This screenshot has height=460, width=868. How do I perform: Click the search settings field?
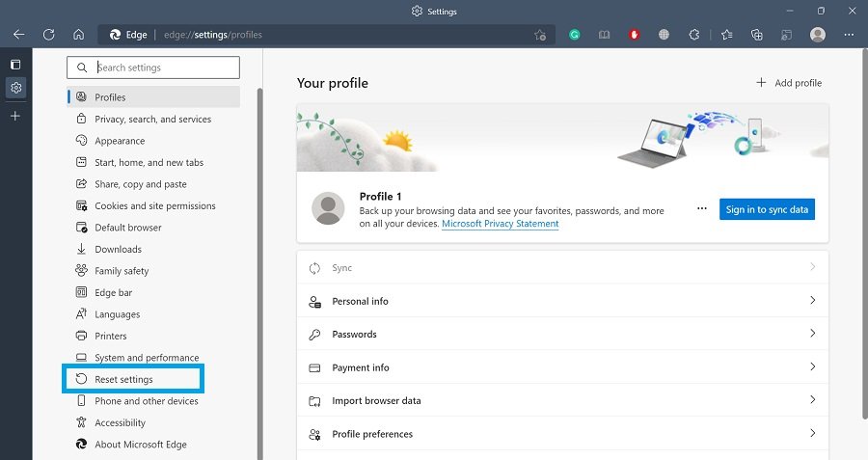[153, 68]
